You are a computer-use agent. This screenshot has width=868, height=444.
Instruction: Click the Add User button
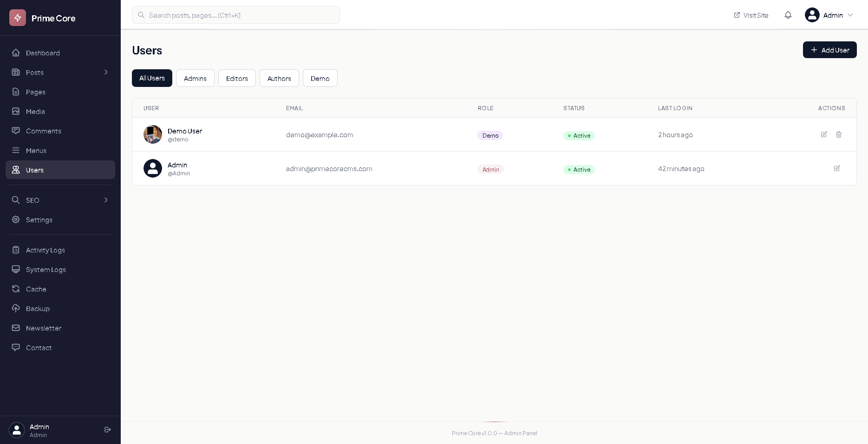click(829, 50)
